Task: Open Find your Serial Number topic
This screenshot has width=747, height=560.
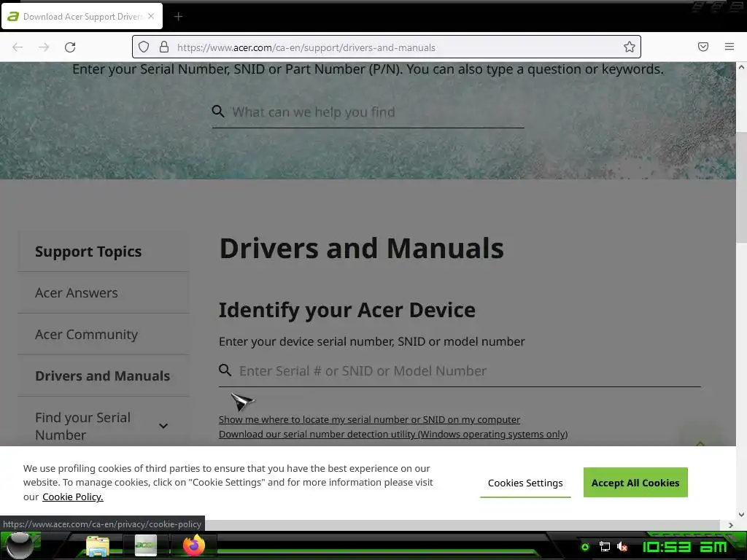Action: tap(82, 426)
